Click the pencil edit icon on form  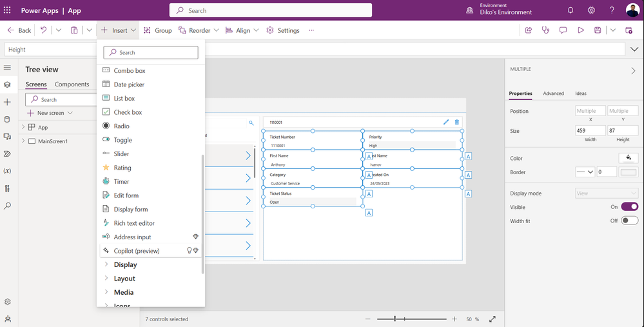tap(446, 122)
